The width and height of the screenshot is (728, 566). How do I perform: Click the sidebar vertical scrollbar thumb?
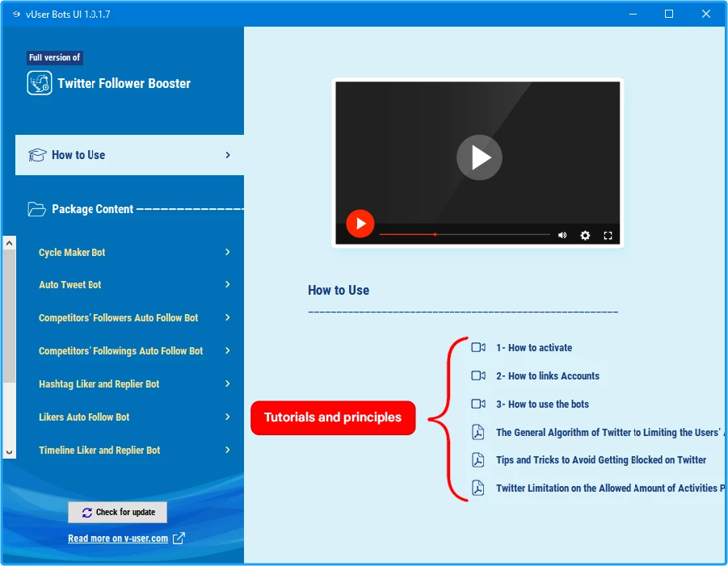tap(9, 316)
